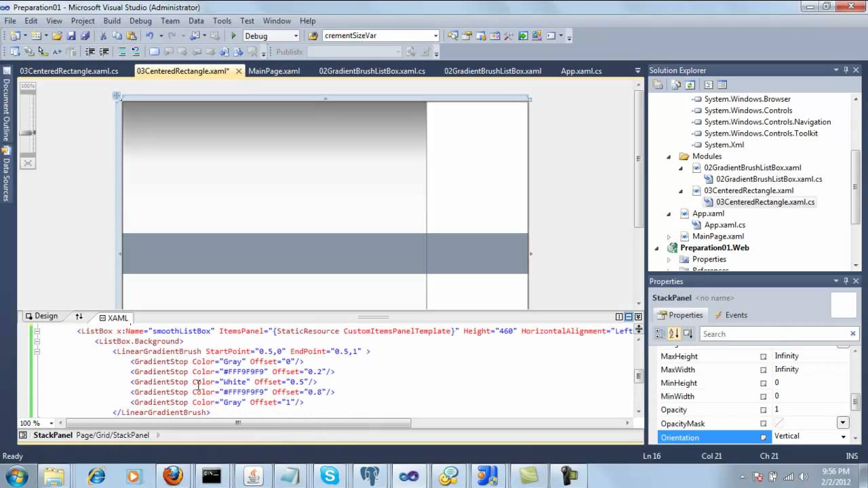868x488 pixels.
Task: Click the Open File folder icon
Action: pyautogui.click(x=57, y=36)
